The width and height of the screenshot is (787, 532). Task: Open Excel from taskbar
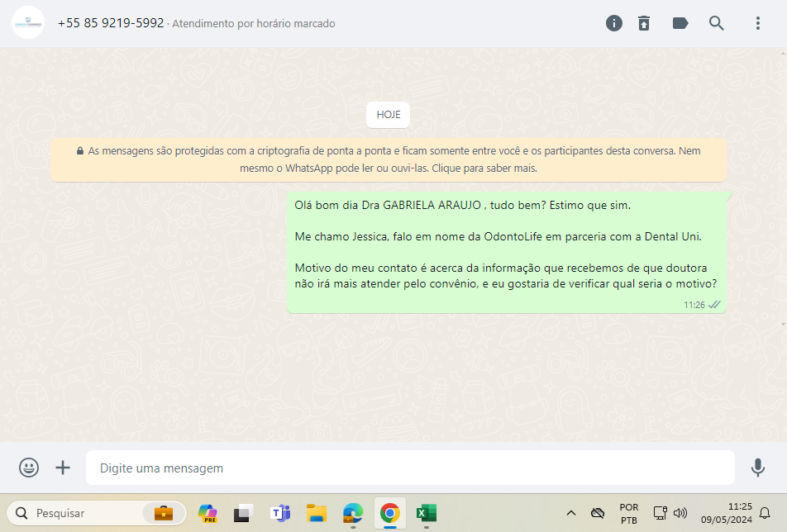(426, 513)
